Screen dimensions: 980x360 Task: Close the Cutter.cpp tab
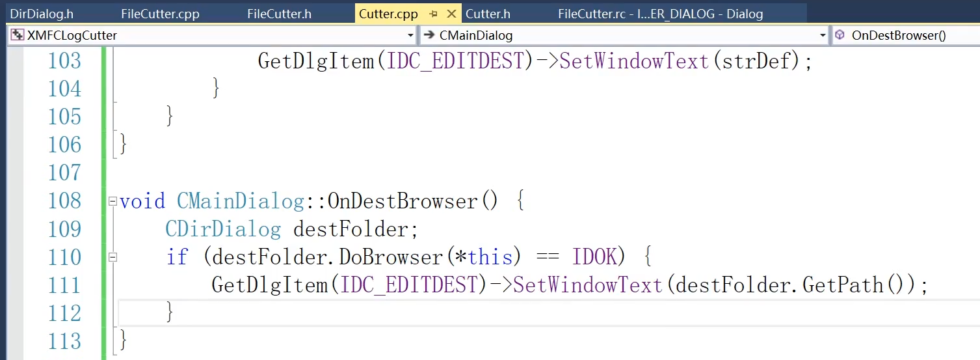(451, 14)
